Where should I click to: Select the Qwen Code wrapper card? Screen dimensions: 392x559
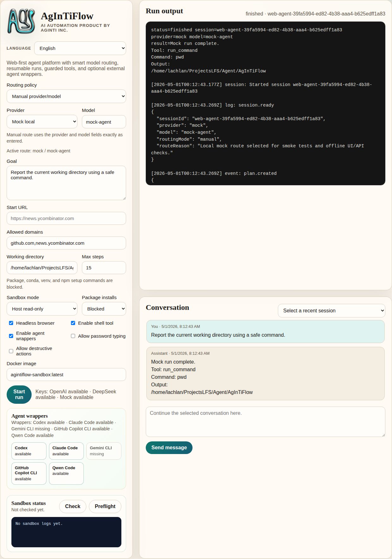pyautogui.click(x=66, y=473)
